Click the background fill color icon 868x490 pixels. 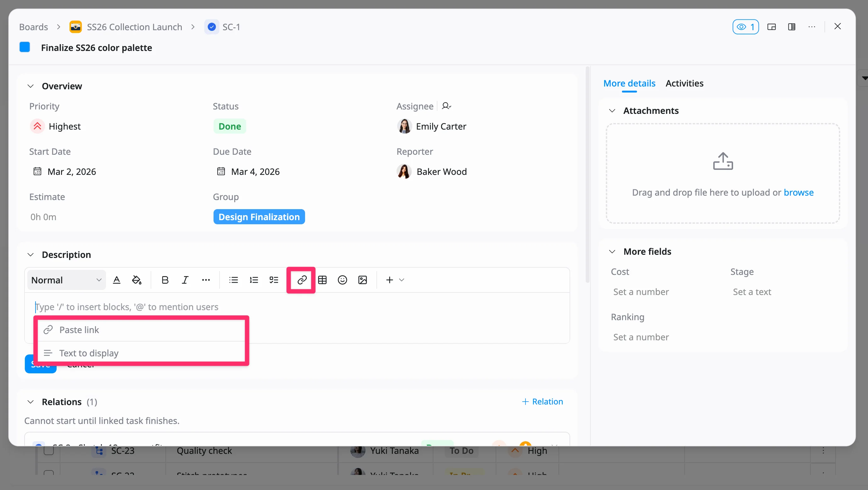coord(136,280)
